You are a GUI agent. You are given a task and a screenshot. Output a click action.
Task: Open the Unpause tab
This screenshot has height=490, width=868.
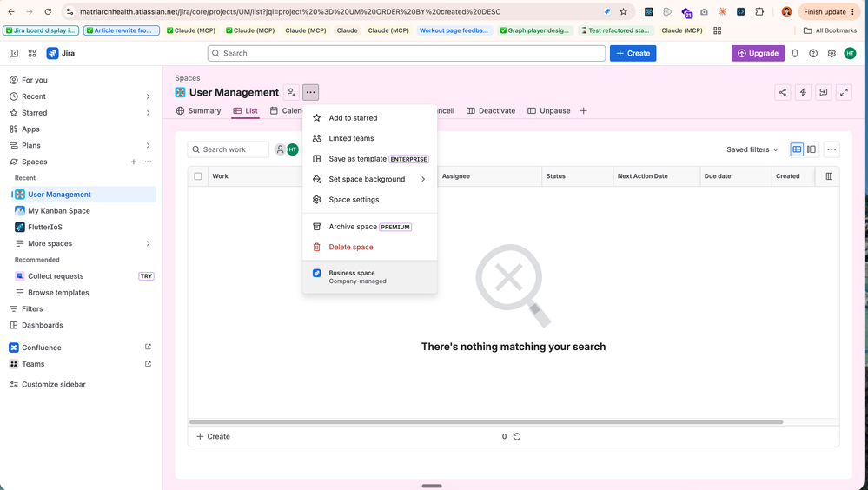click(x=548, y=110)
